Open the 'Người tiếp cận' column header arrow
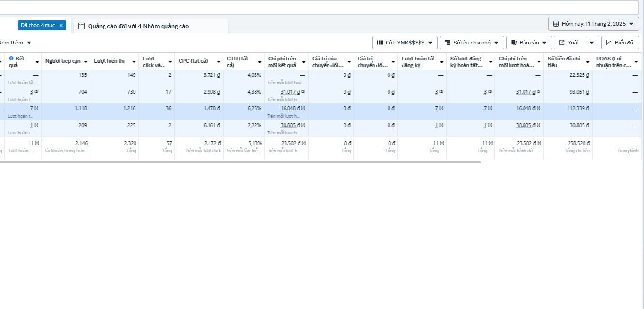 [x=86, y=62]
